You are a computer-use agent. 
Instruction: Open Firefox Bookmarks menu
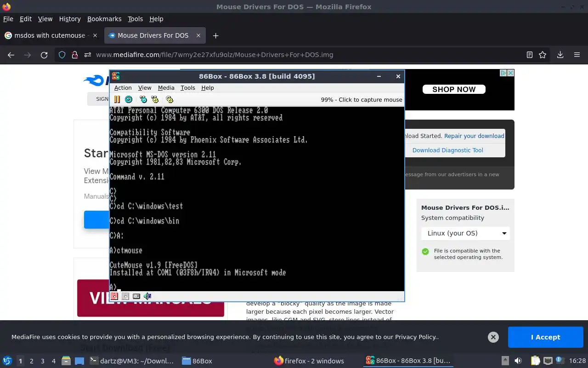(104, 19)
